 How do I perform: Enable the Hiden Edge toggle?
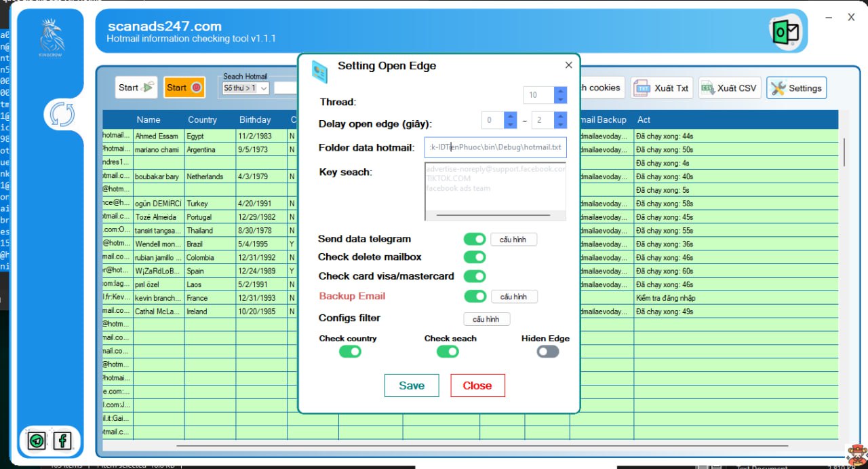(548, 352)
